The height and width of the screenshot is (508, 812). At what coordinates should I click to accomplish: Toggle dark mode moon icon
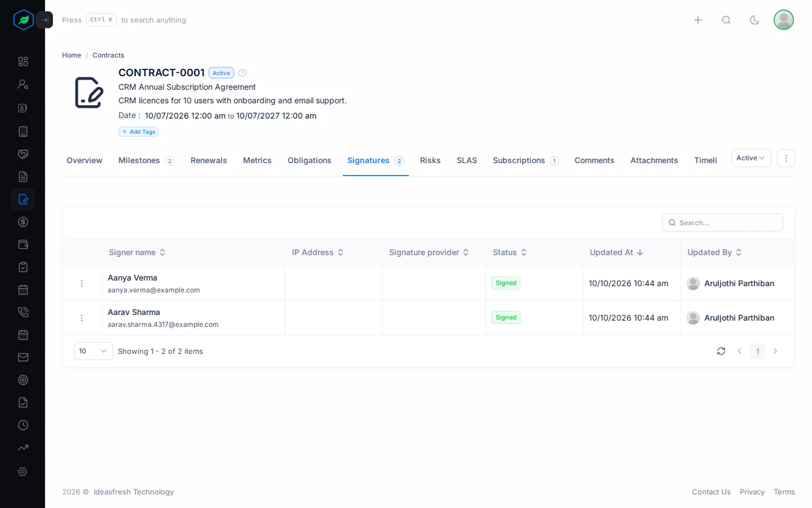pos(754,20)
